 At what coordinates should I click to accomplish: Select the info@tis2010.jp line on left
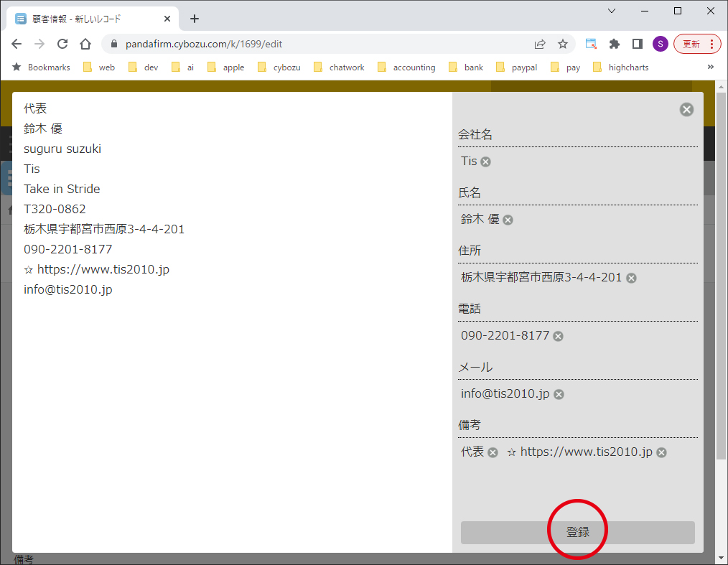67,290
